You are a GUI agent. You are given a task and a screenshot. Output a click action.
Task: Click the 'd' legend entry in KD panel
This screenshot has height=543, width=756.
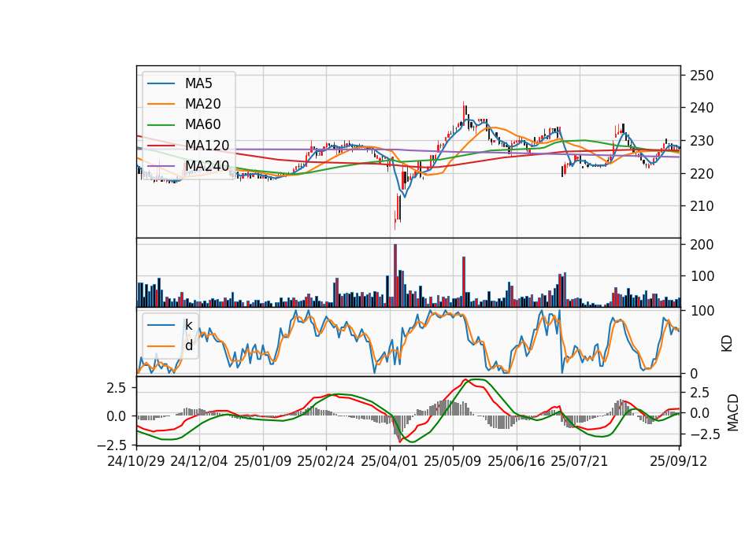click(x=188, y=345)
